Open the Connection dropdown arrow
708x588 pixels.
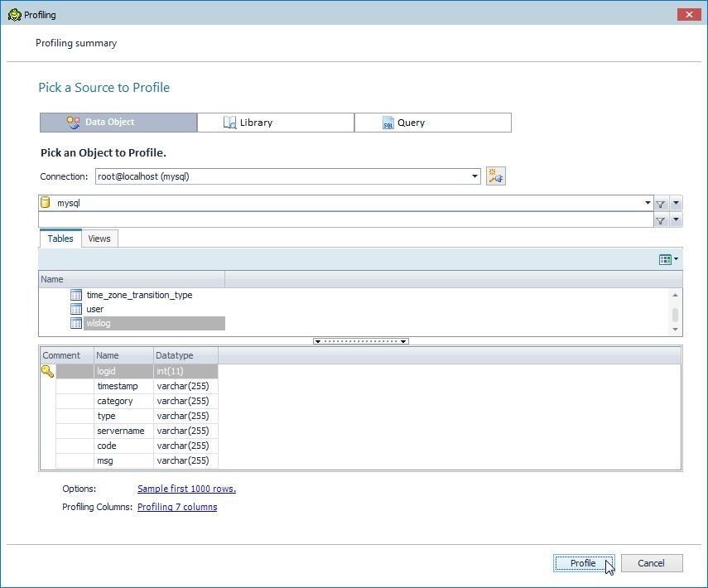(x=474, y=176)
